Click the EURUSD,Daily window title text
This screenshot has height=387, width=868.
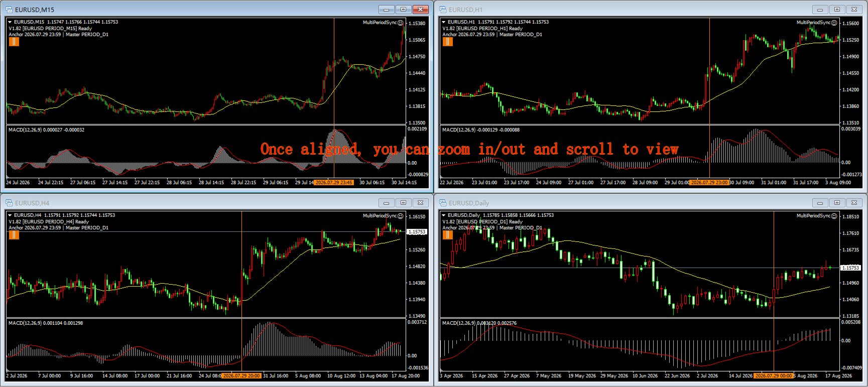469,203
